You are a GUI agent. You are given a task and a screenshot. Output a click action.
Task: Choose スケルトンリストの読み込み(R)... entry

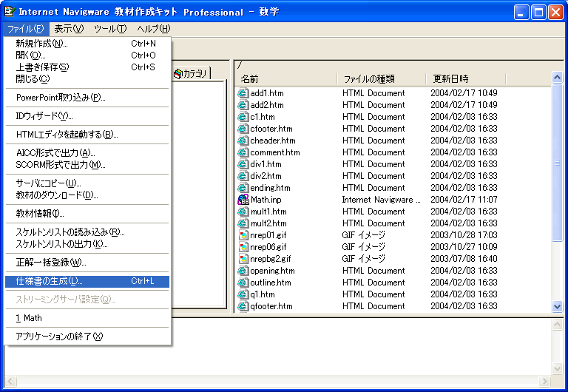(x=87, y=232)
